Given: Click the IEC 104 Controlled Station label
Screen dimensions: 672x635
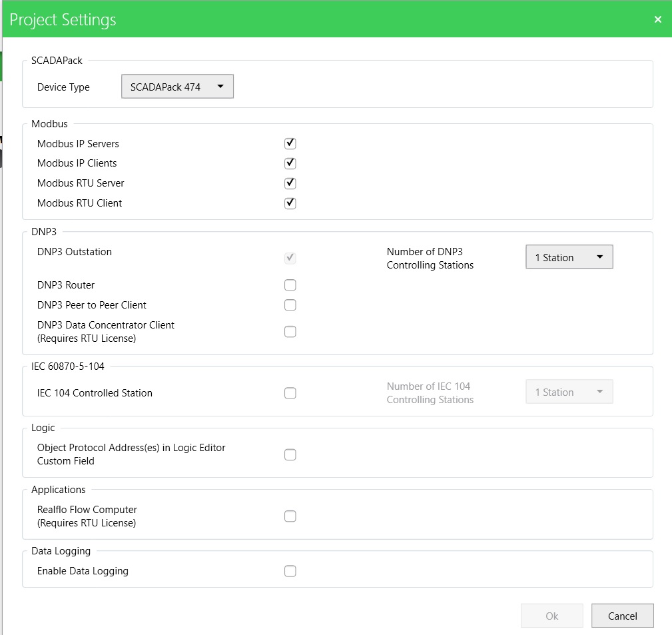Looking at the screenshot, I should click(x=95, y=393).
